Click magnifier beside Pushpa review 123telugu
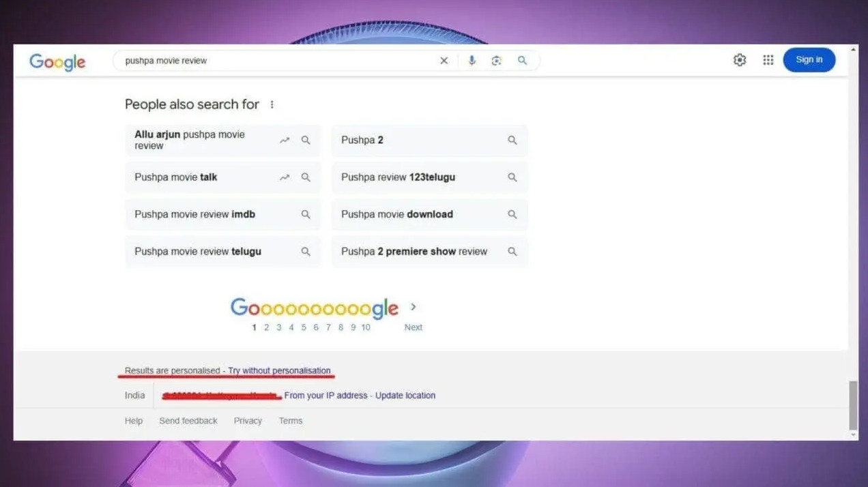Viewport: 868px width, 487px height. click(512, 177)
